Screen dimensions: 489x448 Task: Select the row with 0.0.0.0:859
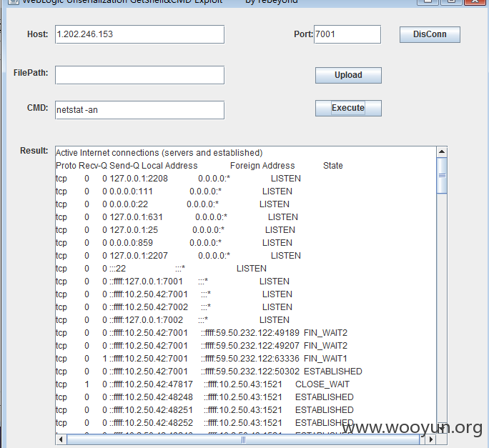tap(174, 242)
